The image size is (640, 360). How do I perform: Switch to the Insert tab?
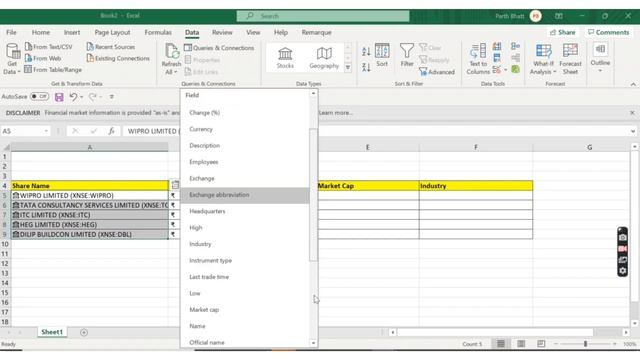click(x=72, y=32)
